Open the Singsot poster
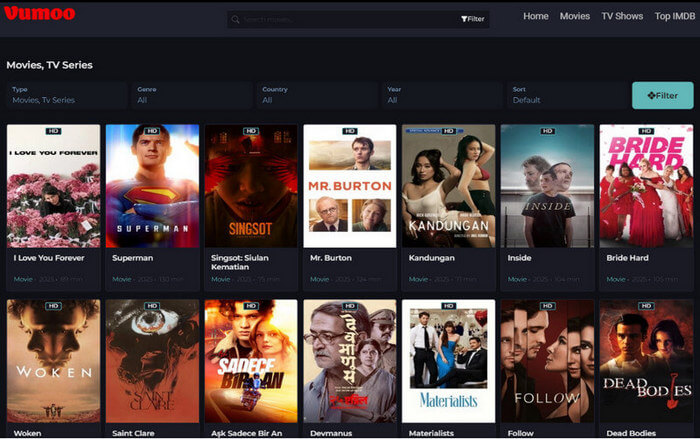This screenshot has height=439, width=700. (x=251, y=186)
